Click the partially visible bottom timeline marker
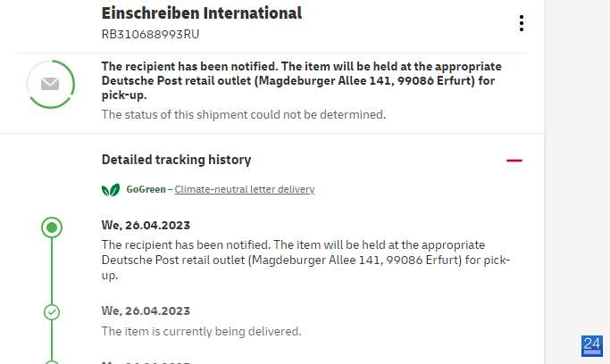 [x=52, y=362]
